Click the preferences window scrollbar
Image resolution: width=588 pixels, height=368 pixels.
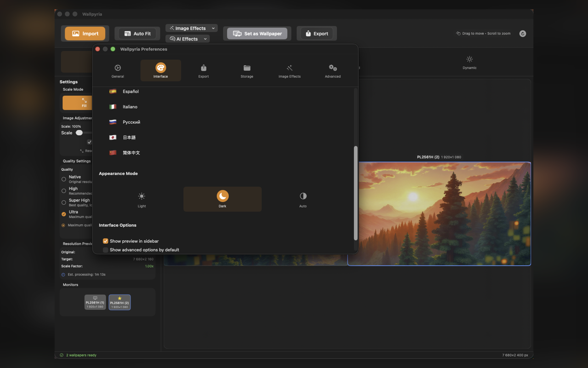tap(355, 193)
